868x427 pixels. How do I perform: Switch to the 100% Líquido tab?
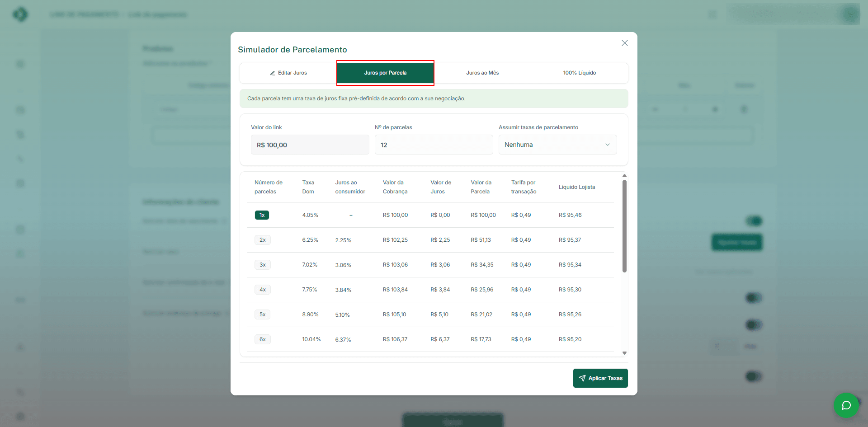(580, 73)
